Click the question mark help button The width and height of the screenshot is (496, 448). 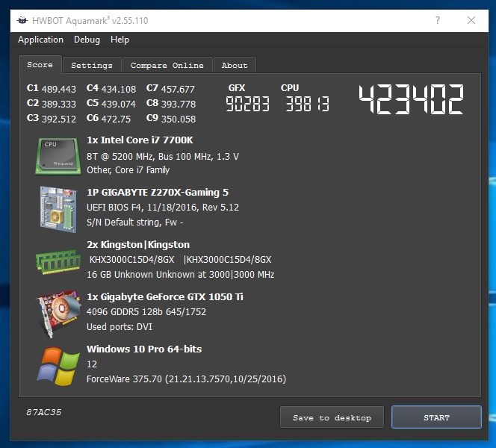(x=438, y=21)
